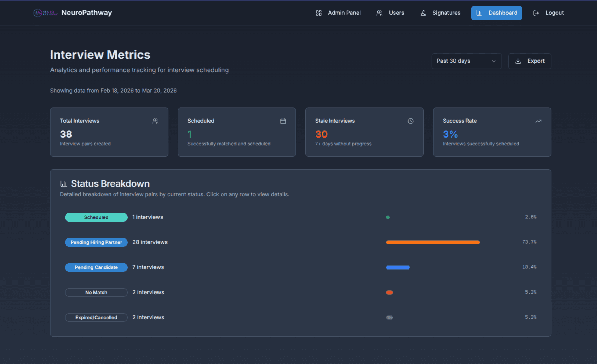
Task: Open the Admin Panel menu item
Action: coord(338,13)
